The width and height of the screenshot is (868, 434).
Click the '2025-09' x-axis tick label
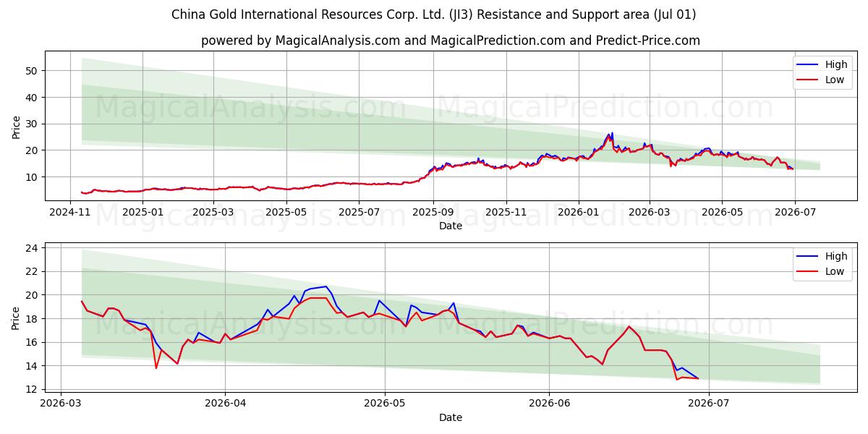click(x=433, y=212)
